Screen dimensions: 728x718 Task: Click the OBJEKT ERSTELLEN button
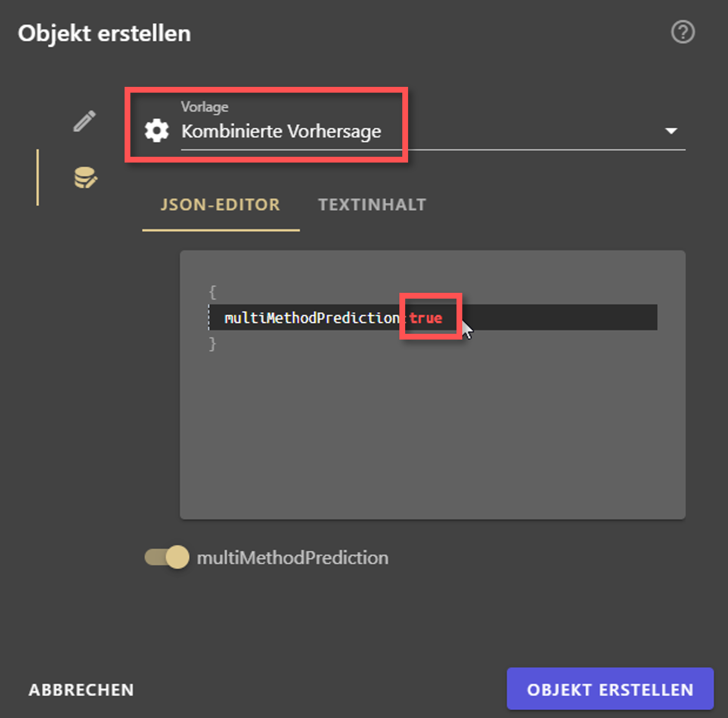(610, 689)
